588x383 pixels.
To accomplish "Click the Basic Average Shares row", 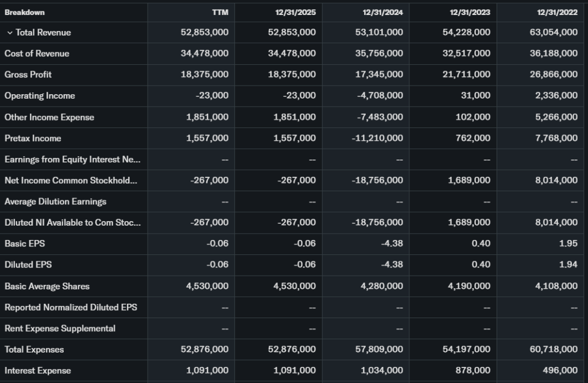I will (x=47, y=286).
